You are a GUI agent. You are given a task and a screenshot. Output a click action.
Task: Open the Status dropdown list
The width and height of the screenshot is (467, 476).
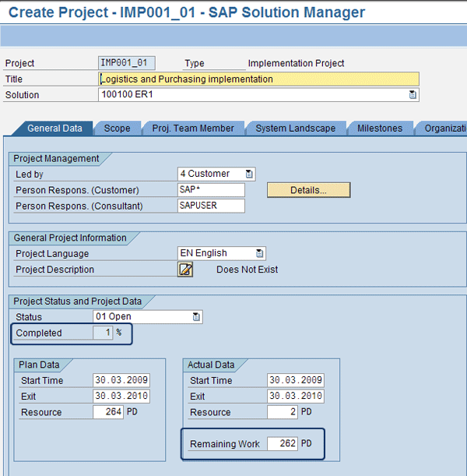(x=197, y=317)
